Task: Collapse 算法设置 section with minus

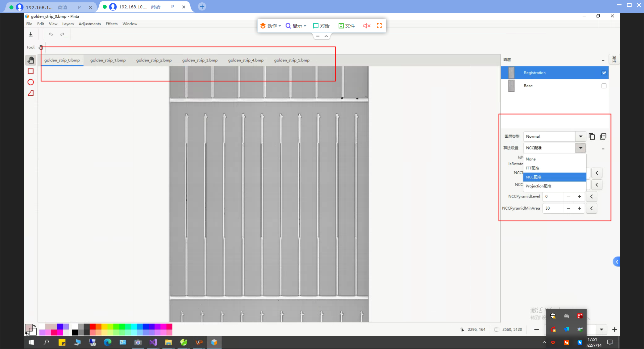Action: click(x=603, y=149)
